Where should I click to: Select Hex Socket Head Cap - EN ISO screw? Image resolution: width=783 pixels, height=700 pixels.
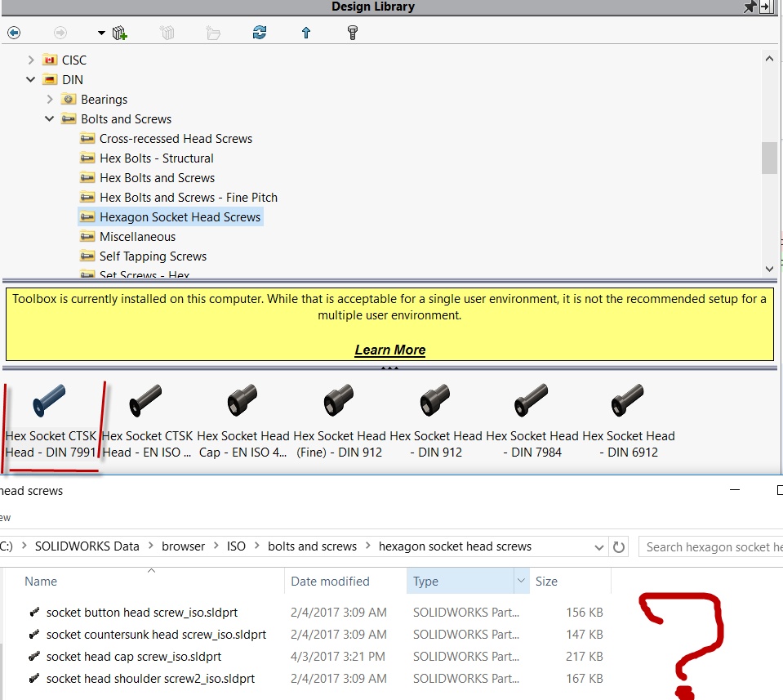[243, 422]
